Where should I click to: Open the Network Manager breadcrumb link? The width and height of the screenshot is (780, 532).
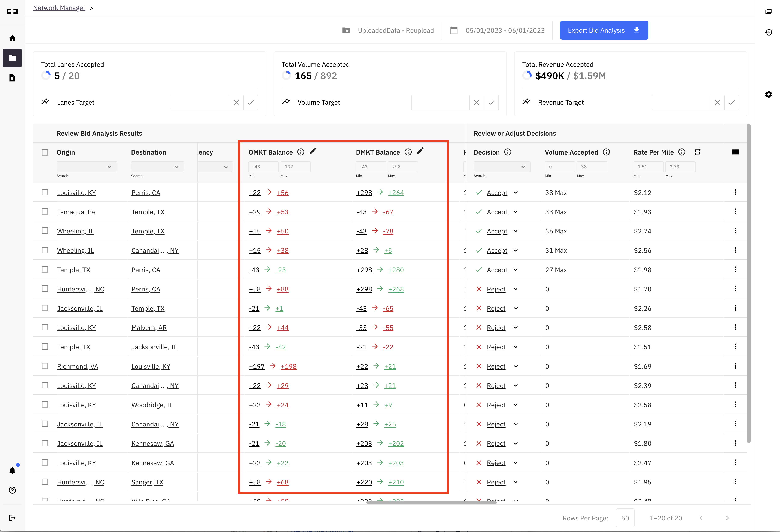[59, 8]
